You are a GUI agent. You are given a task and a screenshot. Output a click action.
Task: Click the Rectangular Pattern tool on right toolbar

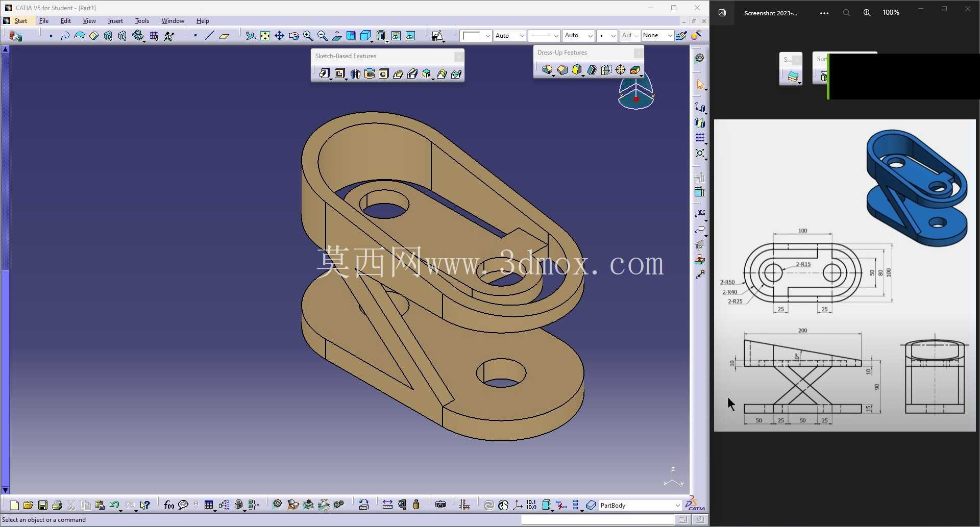point(700,138)
